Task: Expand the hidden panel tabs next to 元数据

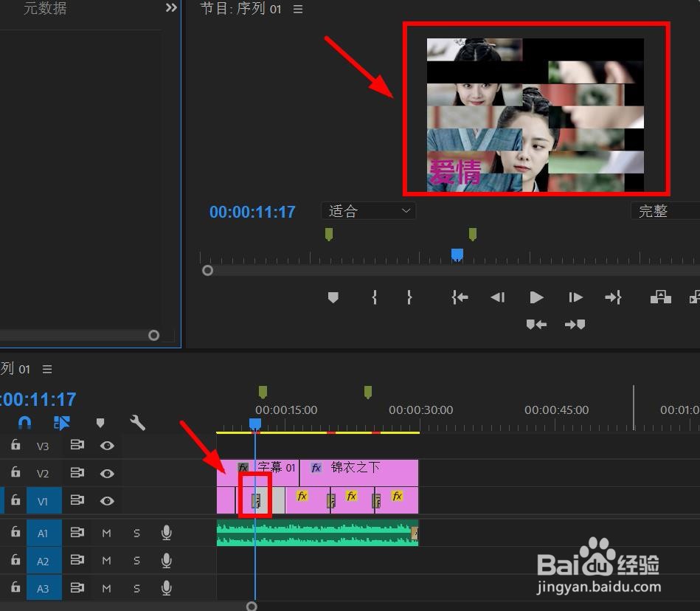Action: click(171, 7)
